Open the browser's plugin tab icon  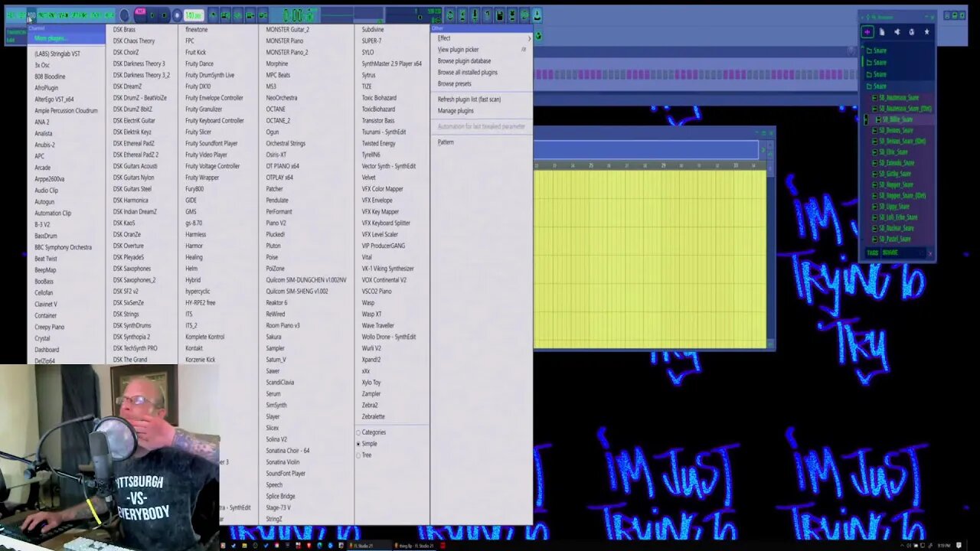911,32
